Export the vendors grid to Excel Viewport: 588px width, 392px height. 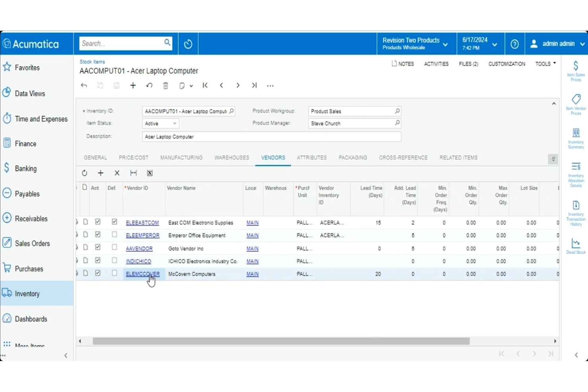(x=150, y=173)
